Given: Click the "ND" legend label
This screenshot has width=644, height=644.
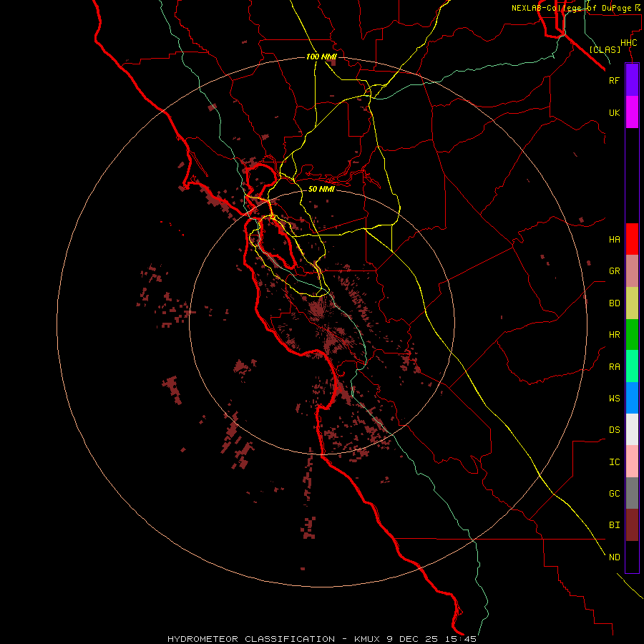Looking at the screenshot, I should (615, 557).
